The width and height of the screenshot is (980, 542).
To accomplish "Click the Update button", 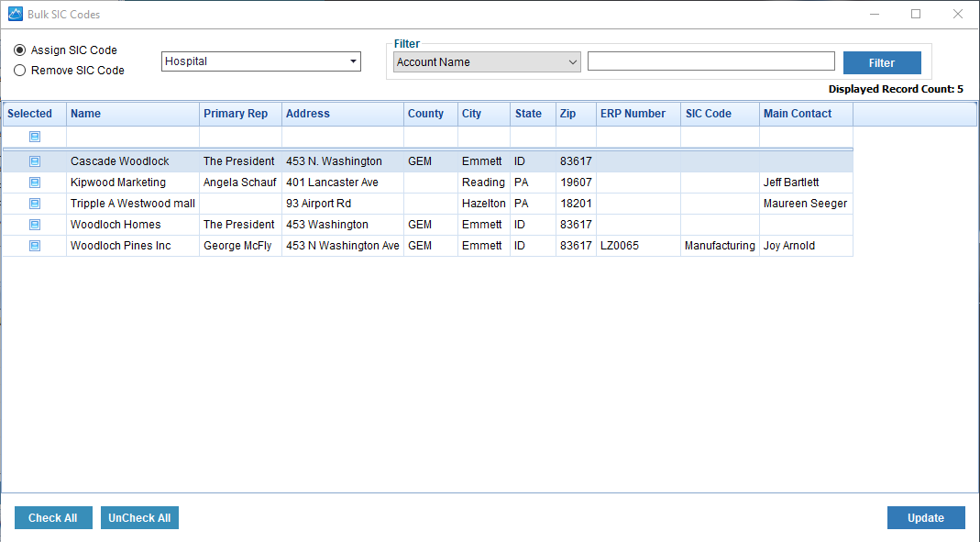I will coord(926,517).
